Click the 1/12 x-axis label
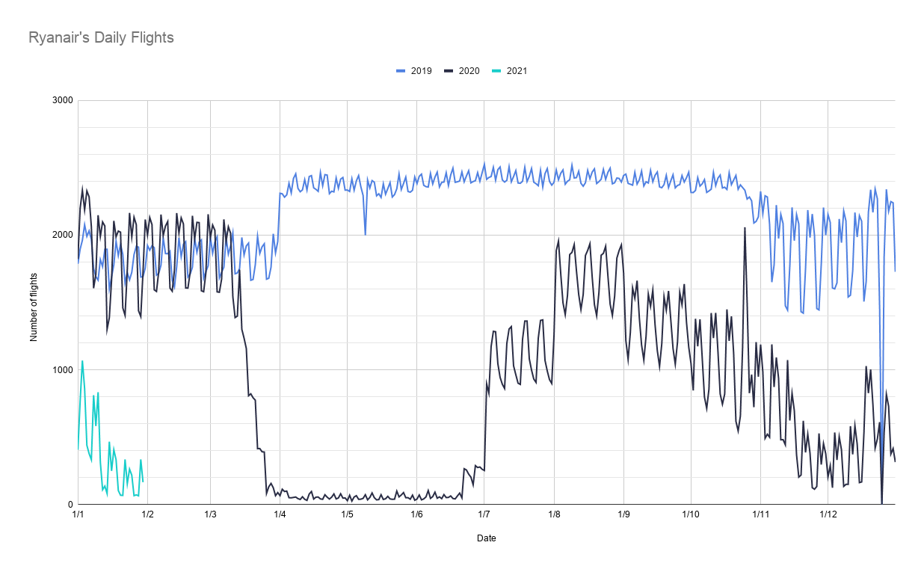 pos(827,515)
